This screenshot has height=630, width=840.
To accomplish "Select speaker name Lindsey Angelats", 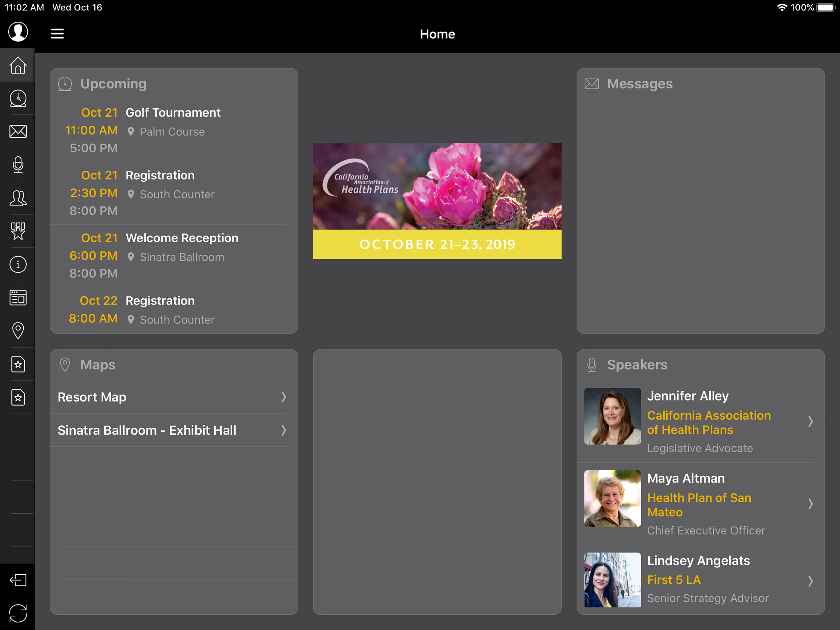I will (698, 561).
